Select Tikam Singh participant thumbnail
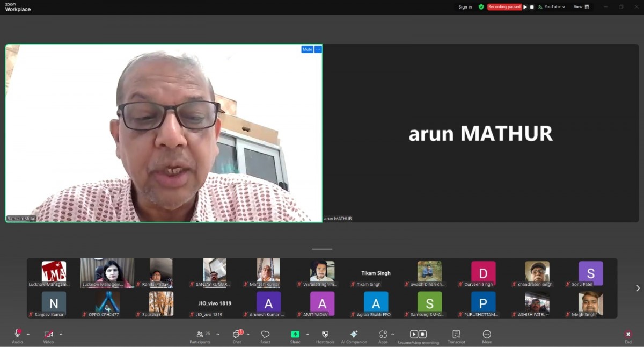Viewport: 644px width, 347px height. point(376,274)
